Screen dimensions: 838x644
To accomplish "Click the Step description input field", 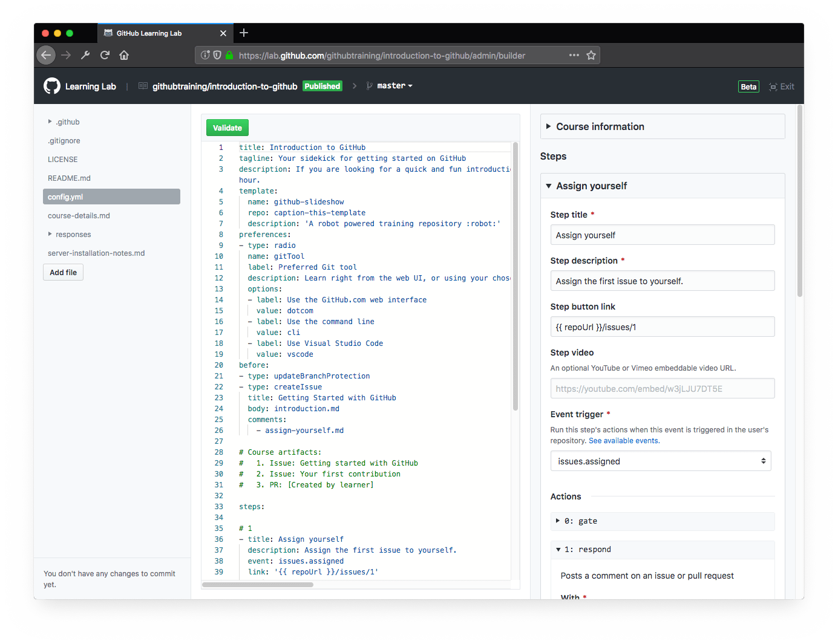I will (x=663, y=281).
